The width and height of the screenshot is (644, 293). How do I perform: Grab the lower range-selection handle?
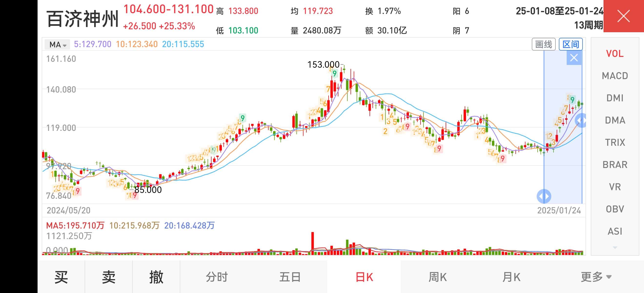tap(544, 196)
